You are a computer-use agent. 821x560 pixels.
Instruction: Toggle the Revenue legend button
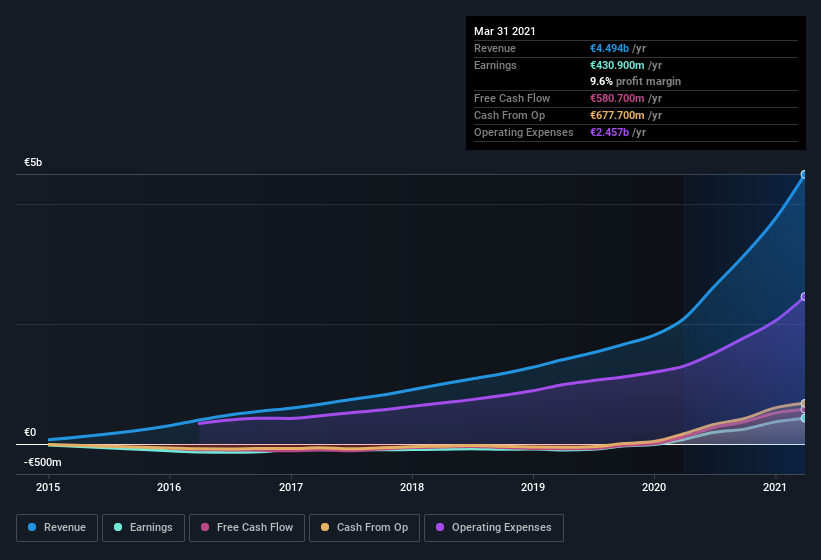57,528
